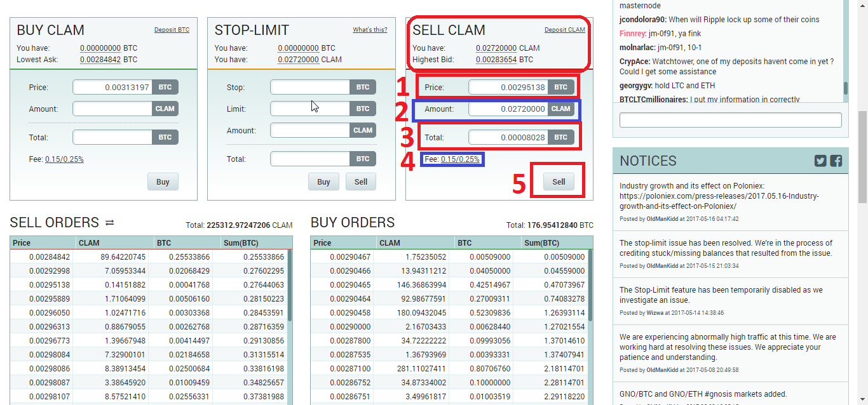Select sell order at price 0.00284842

[149, 257]
